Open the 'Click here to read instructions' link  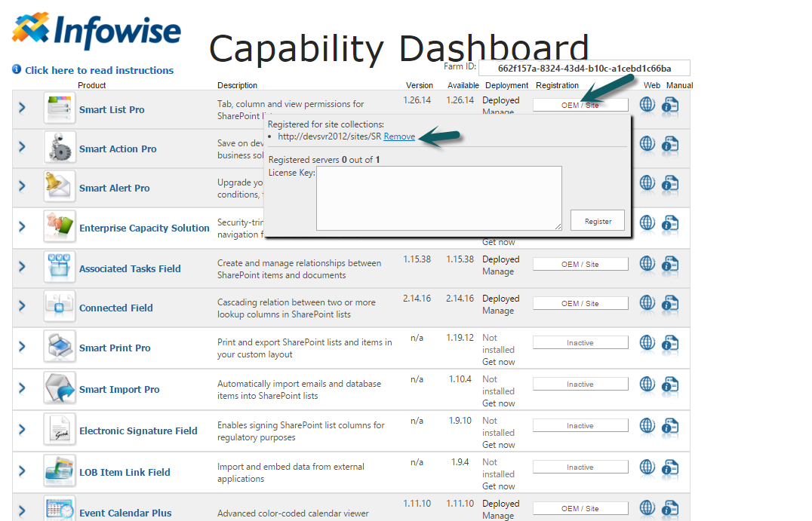(x=100, y=70)
